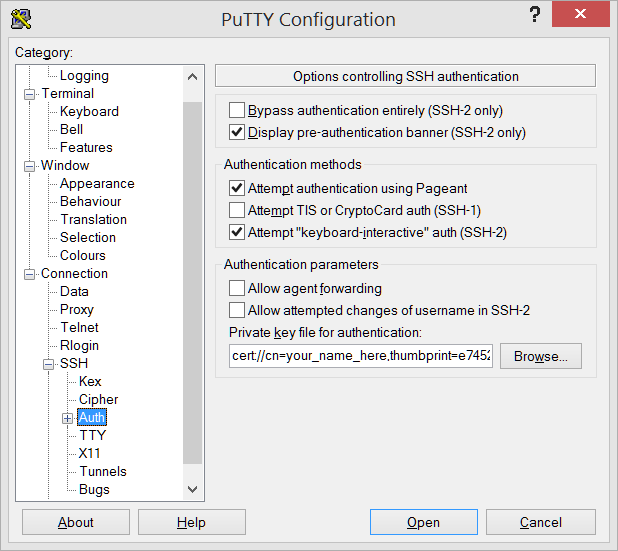Click Browse for private key file
Image resolution: width=618 pixels, height=551 pixels.
coord(541,356)
